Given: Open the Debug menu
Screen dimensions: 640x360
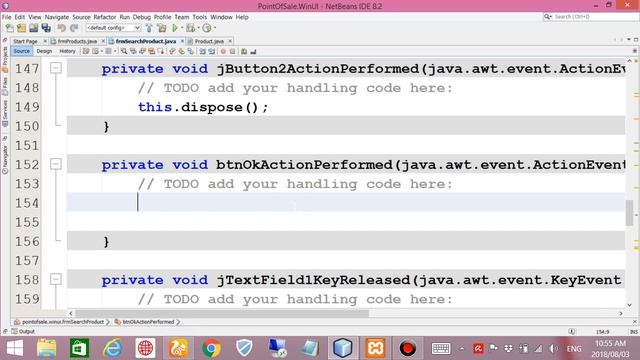Looking at the screenshot, I should point(142,17).
